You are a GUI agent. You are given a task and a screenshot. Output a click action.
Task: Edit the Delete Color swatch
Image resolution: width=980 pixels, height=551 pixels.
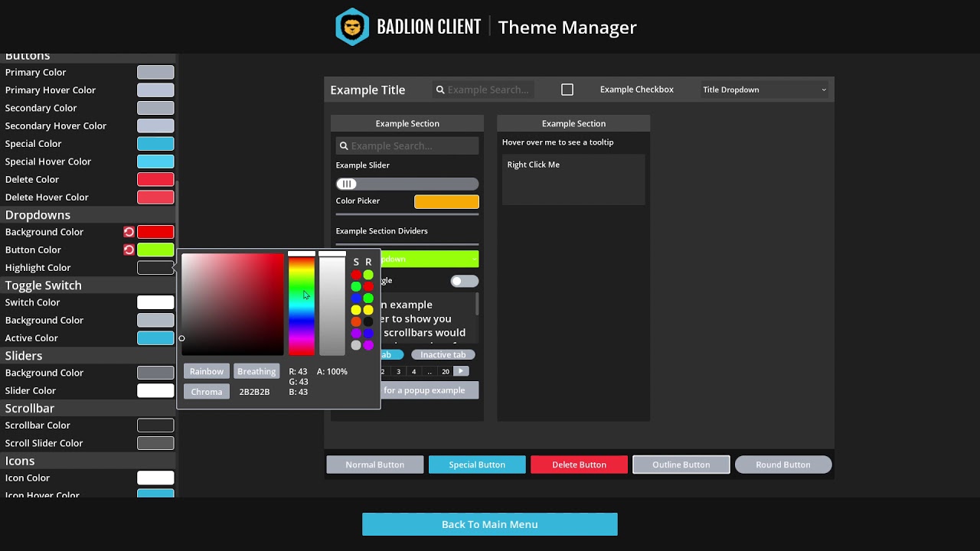coord(155,179)
